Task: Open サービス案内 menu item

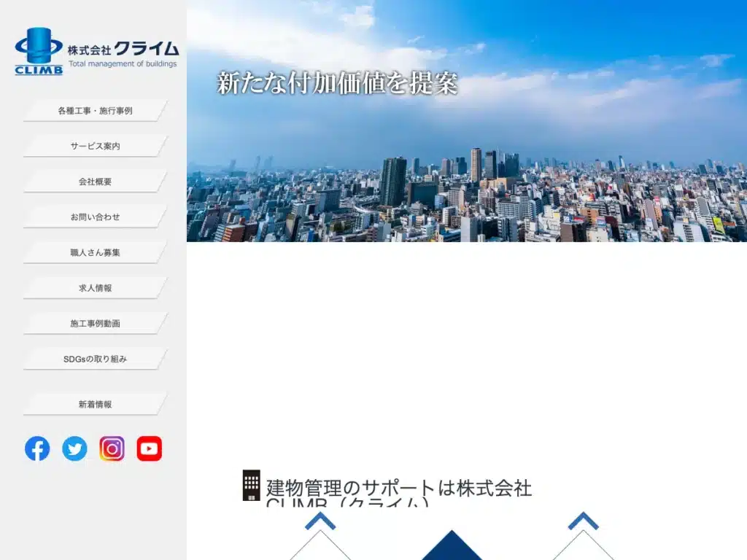Action: (x=96, y=146)
